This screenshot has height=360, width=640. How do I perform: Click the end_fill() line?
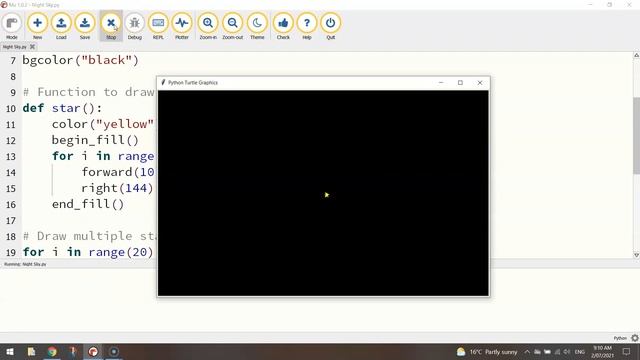click(88, 204)
